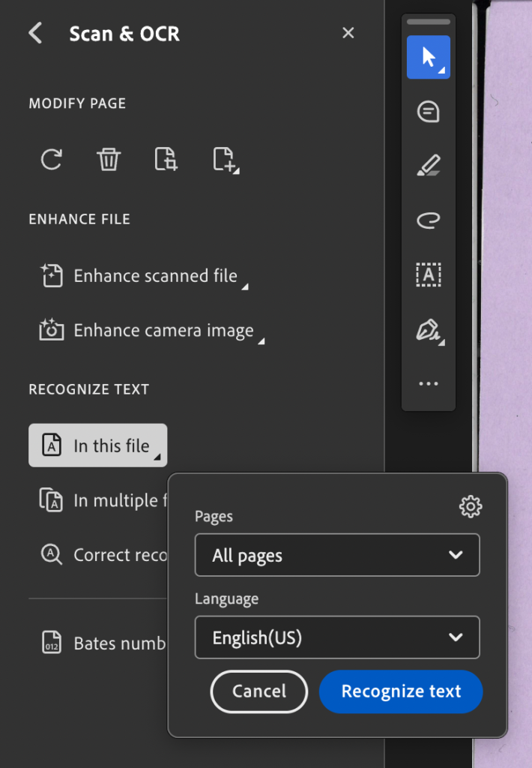The width and height of the screenshot is (532, 768).
Task: Click the crop page icon
Action: (x=166, y=159)
